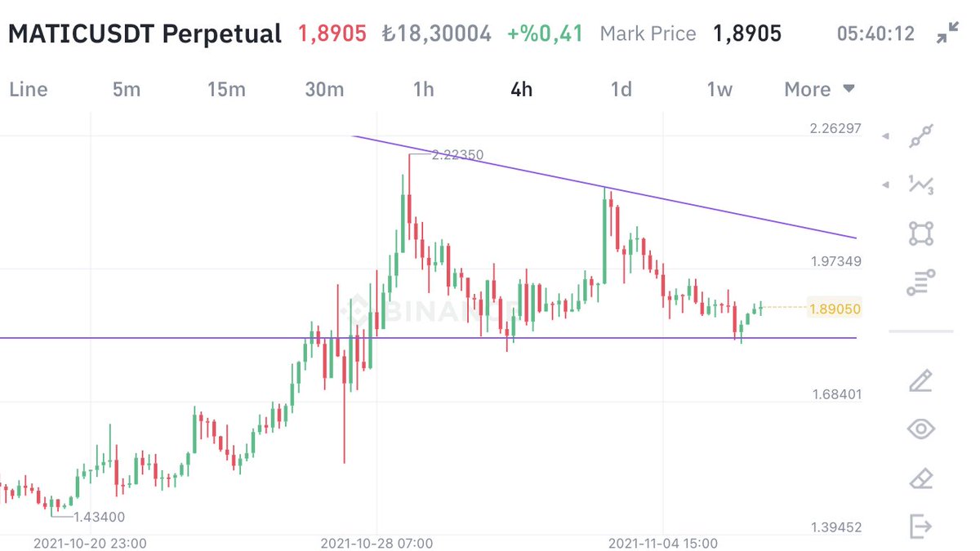
Task: Select the rectangle shape tool
Action: pos(921,233)
